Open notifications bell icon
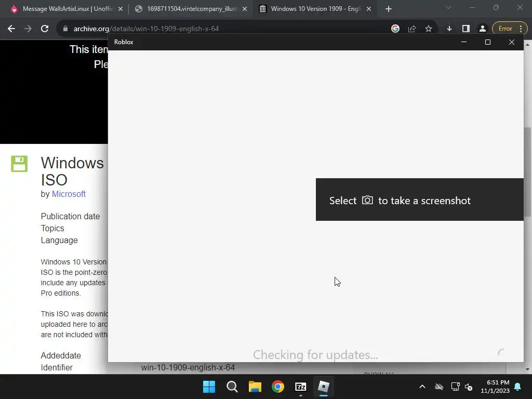Image resolution: width=532 pixels, height=399 pixels. [518, 387]
